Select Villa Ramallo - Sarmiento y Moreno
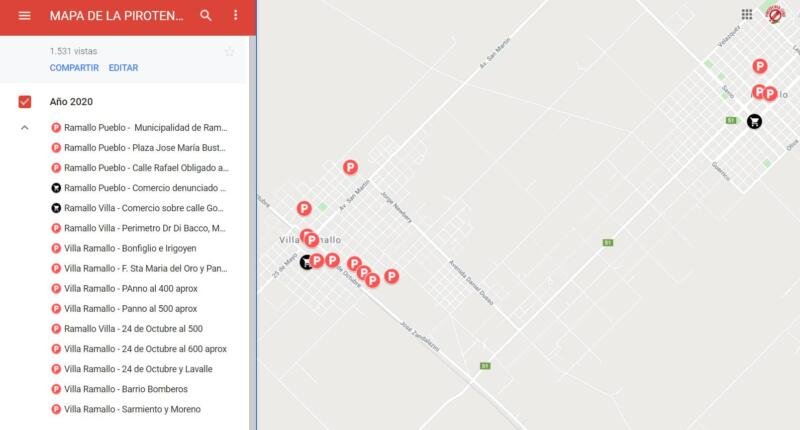The width and height of the screenshot is (800, 430). 132,409
